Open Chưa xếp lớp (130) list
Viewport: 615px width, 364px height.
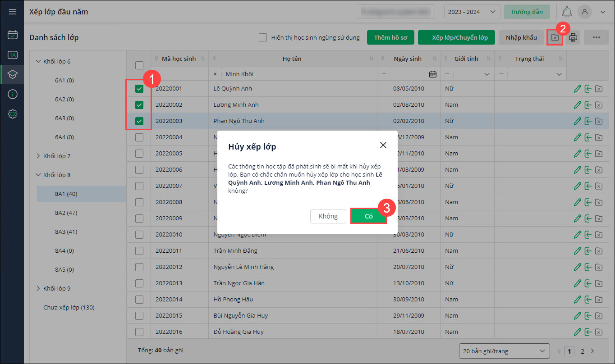[x=69, y=307]
